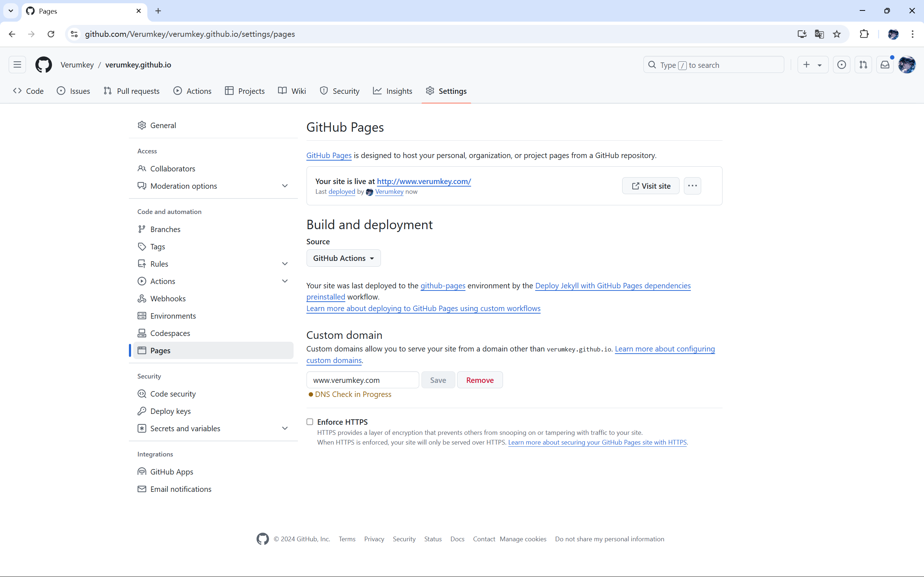Open Deploy keys settings in sidebar
The image size is (924, 577).
point(213,411)
